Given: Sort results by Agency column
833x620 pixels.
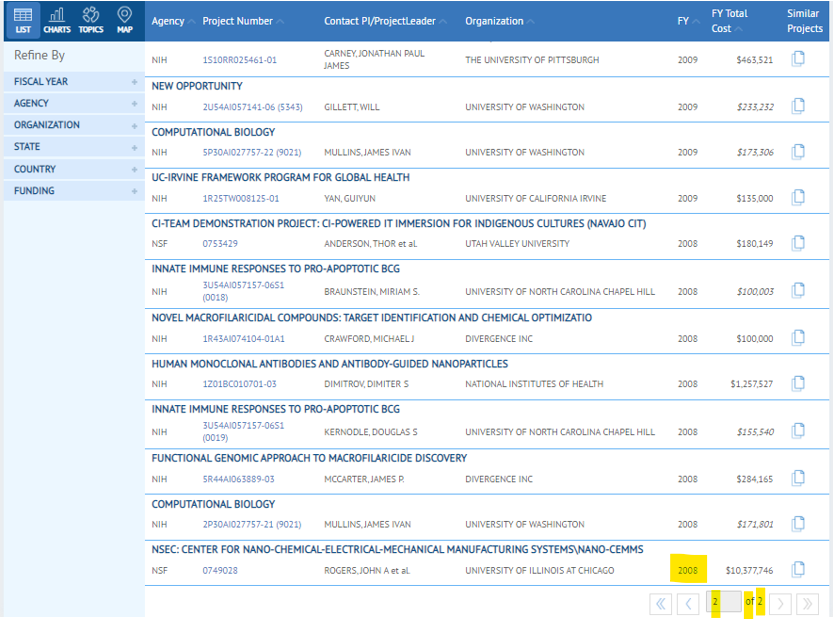Looking at the screenshot, I should [173, 21].
